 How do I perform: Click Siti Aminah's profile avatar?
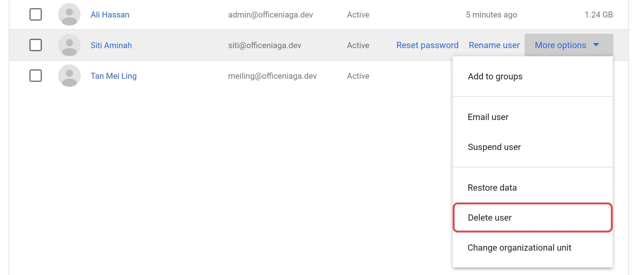(x=69, y=45)
